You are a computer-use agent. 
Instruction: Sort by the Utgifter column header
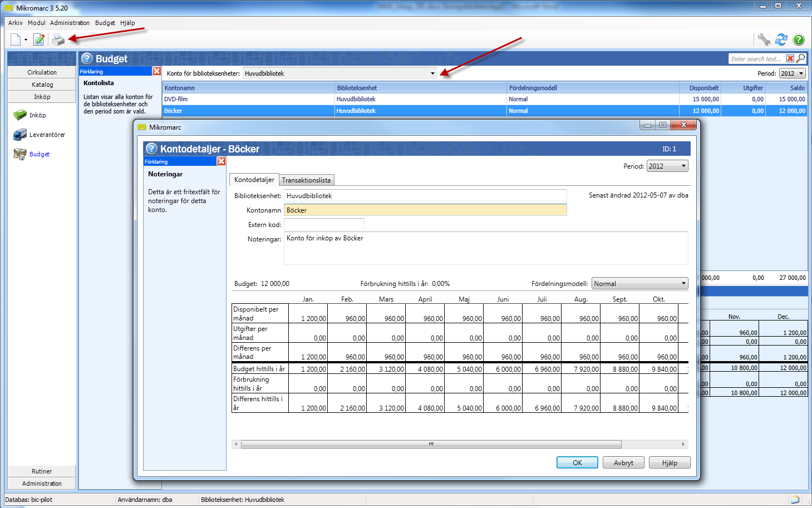[x=743, y=88]
